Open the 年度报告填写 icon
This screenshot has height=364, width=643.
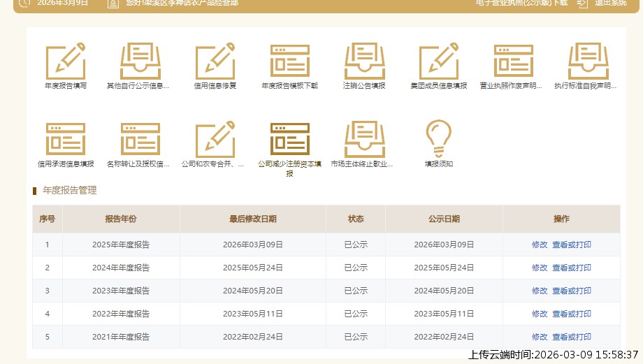click(65, 61)
